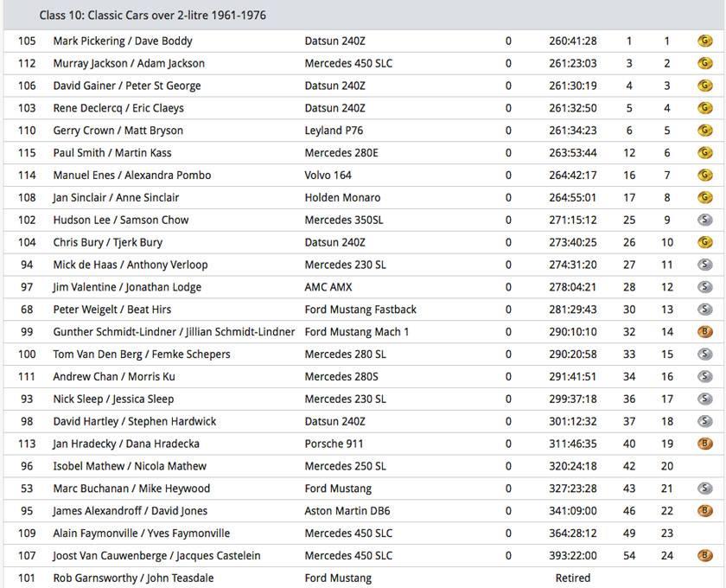This screenshot has width=726, height=588.
Task: Click the gold medal for Rene Declercq
Action: (x=704, y=108)
